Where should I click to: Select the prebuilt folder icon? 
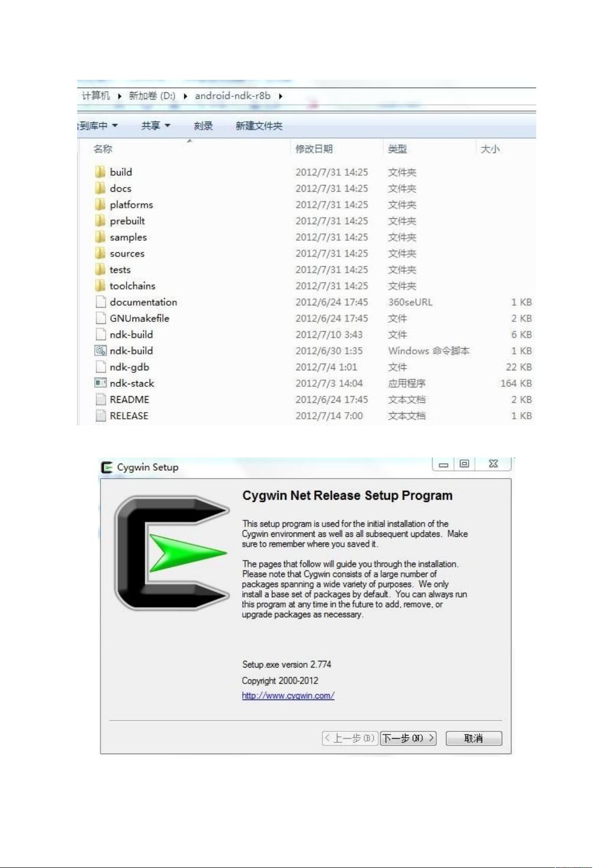click(x=100, y=220)
